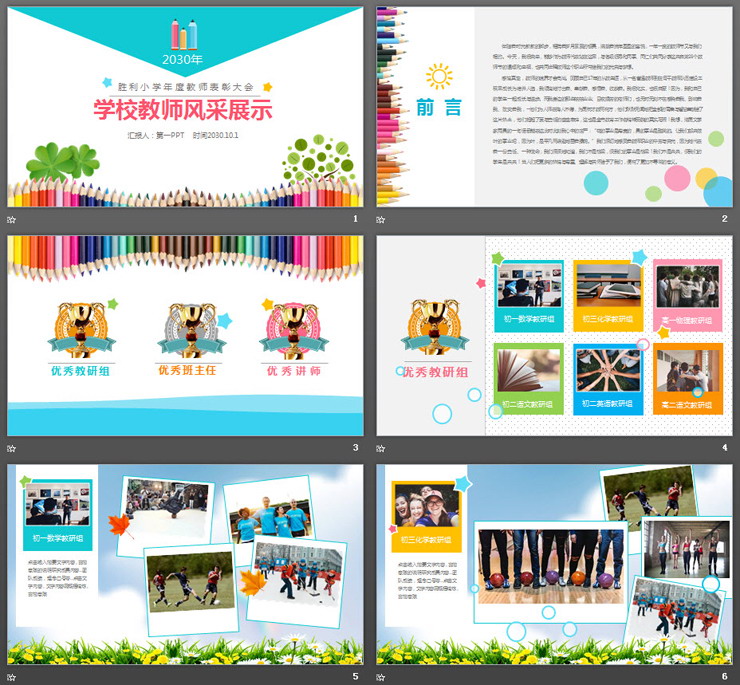Click the transition star icon below slide 3

[12, 447]
